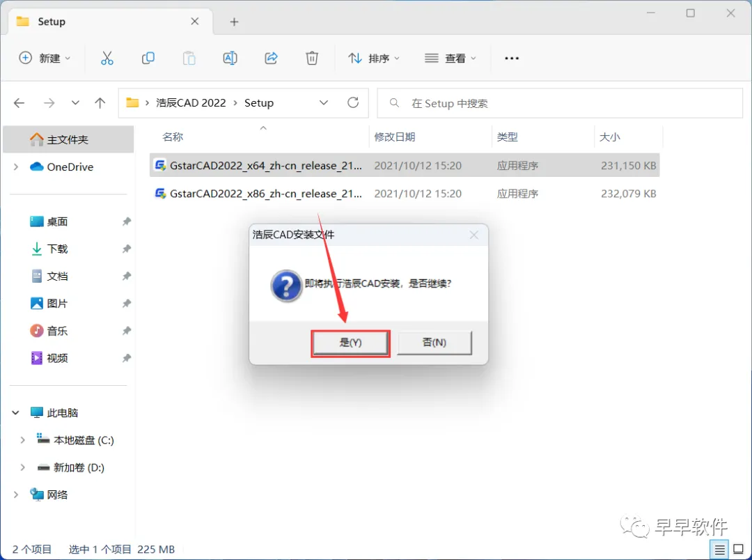This screenshot has height=560, width=752.
Task: Select the Setup tab
Action: [111, 22]
